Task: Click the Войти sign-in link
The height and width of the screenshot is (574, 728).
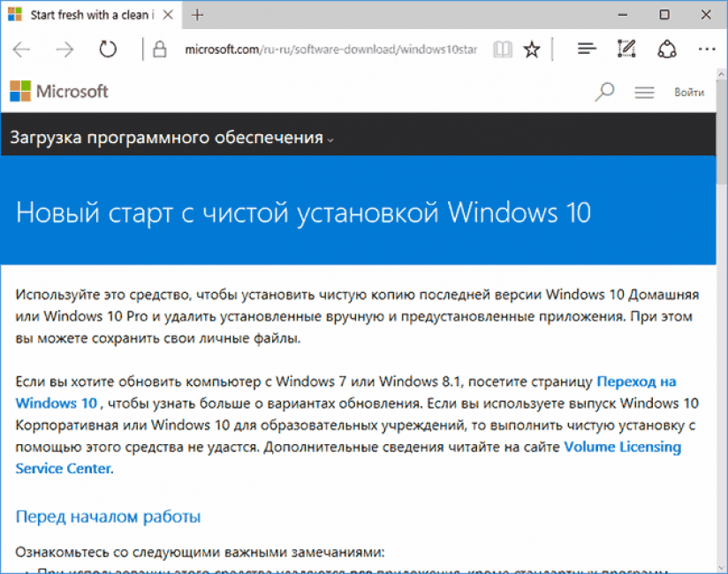Action: click(x=689, y=93)
